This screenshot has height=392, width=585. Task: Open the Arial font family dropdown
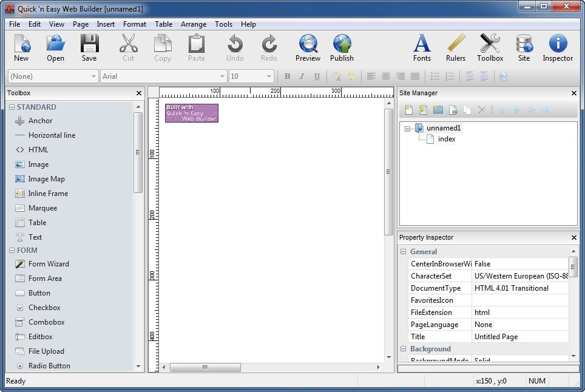coord(222,76)
